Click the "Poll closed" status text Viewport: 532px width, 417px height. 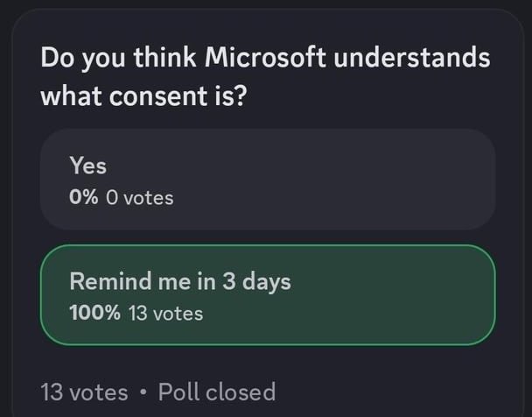(215, 392)
